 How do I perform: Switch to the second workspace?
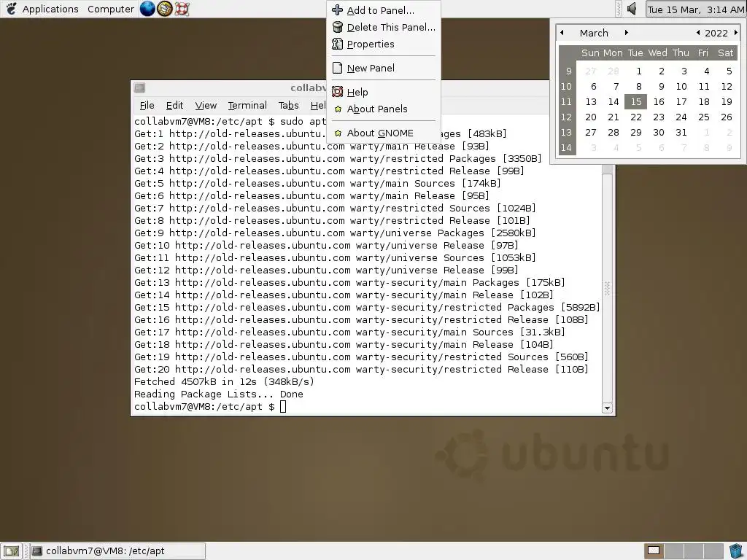(673, 551)
